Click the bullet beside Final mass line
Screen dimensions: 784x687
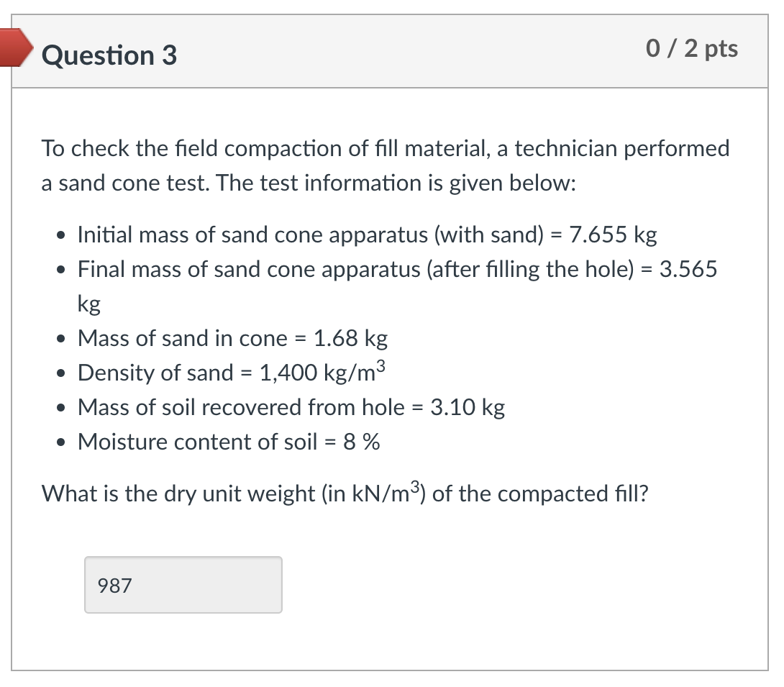point(60,270)
